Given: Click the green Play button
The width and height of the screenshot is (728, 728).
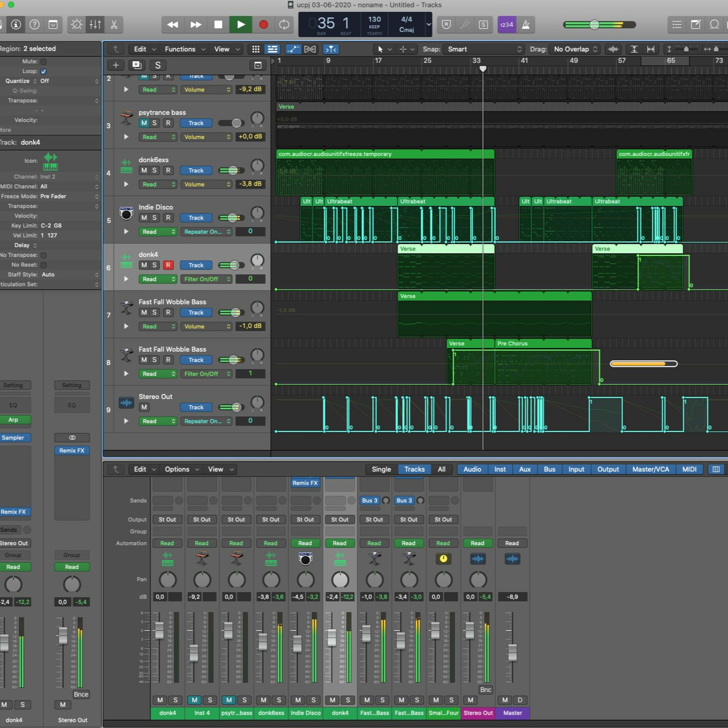Looking at the screenshot, I should pyautogui.click(x=241, y=25).
